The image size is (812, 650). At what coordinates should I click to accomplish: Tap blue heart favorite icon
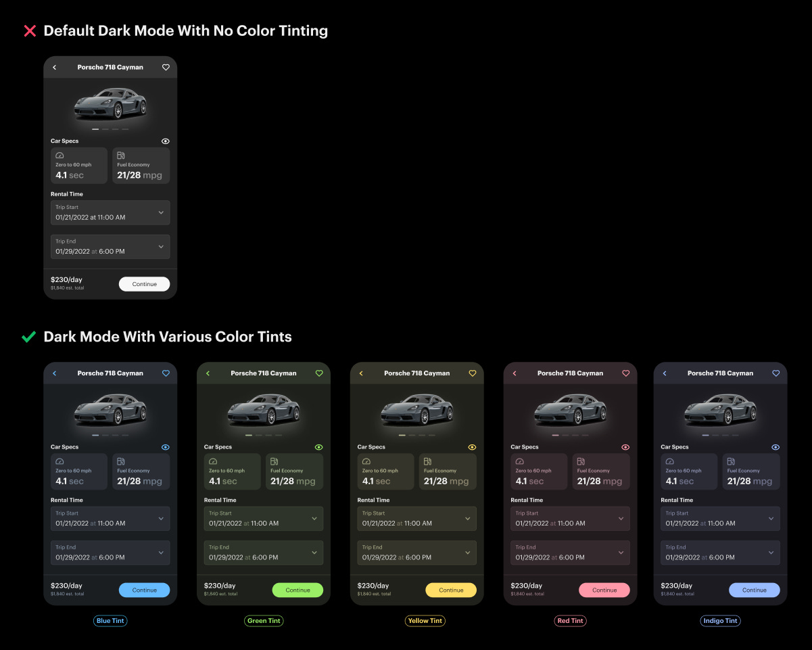click(x=166, y=373)
